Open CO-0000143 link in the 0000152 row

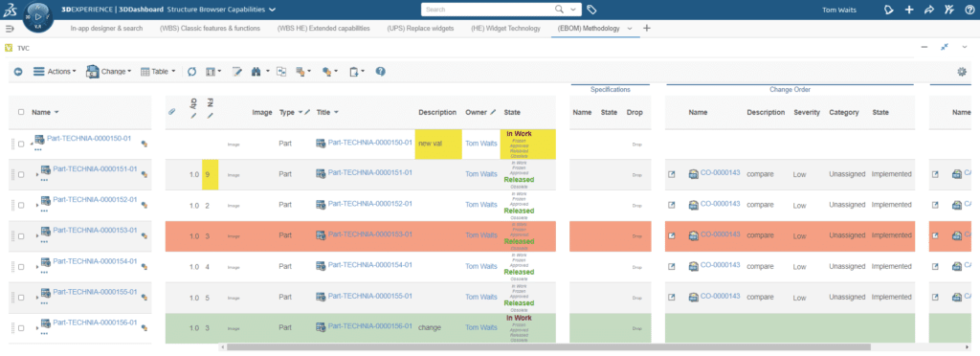point(720,204)
